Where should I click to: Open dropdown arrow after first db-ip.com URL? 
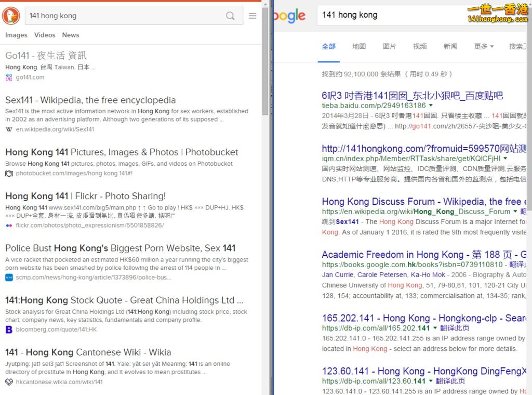point(434,328)
